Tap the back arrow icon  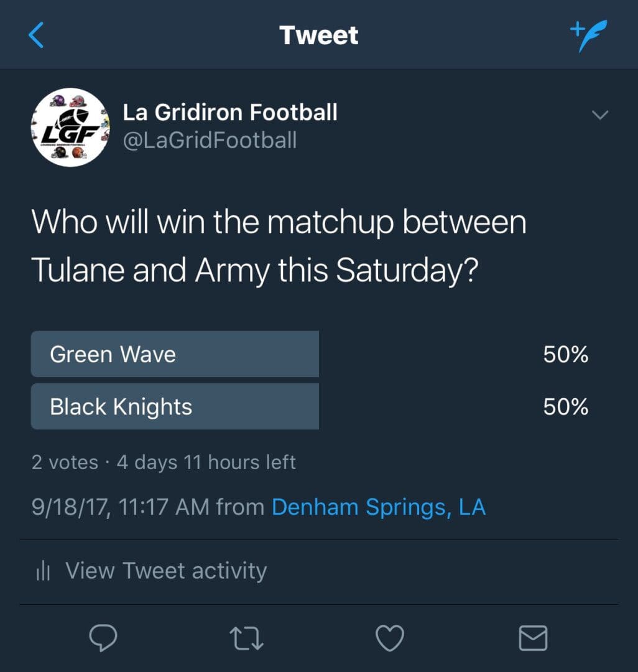click(x=36, y=35)
